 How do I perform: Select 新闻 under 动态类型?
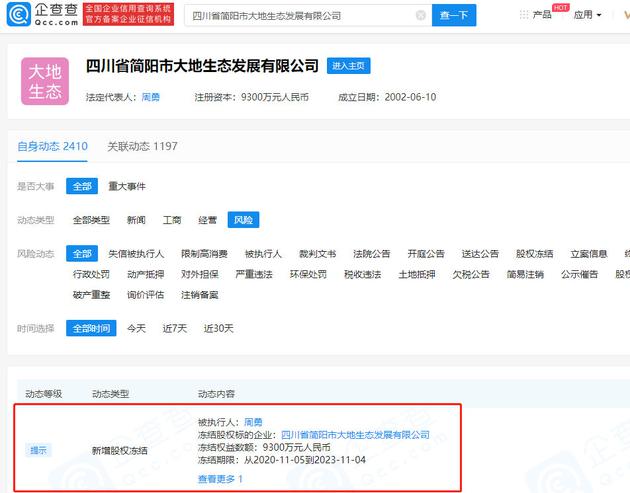tap(136, 220)
